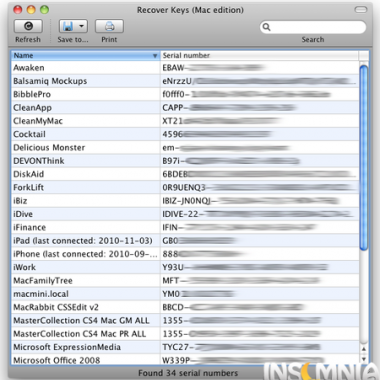Click the eNrzzU serial number cell

(x=259, y=81)
